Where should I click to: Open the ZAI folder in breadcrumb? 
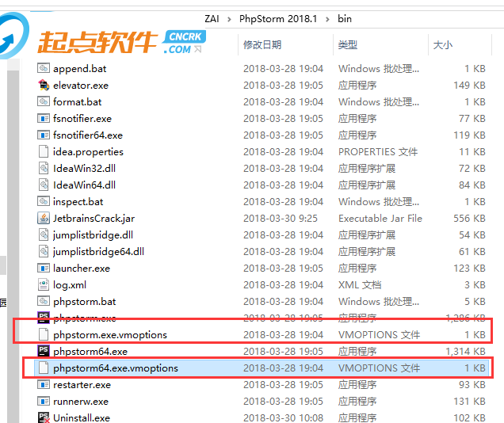[x=212, y=19]
